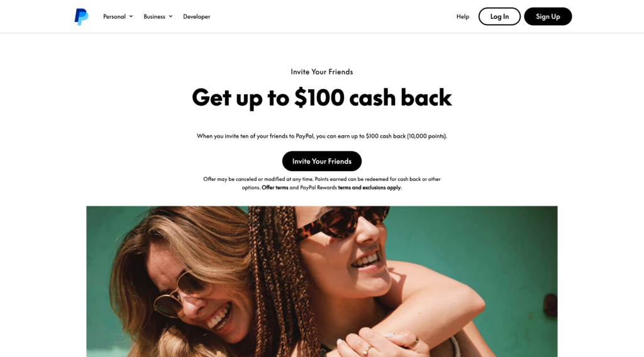
Task: Click the Invite Your Friends subtitle text
Action: 321,72
